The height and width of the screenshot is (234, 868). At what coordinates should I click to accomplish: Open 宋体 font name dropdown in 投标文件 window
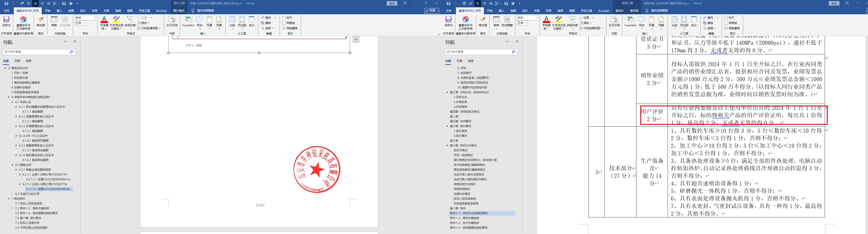tap(94, 18)
